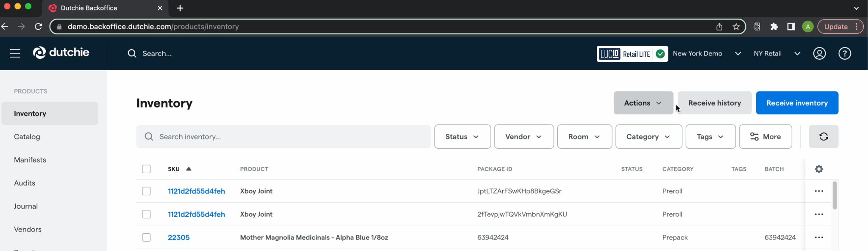Open the hamburger navigation menu
Viewport: 868px width, 251px height.
tap(15, 53)
